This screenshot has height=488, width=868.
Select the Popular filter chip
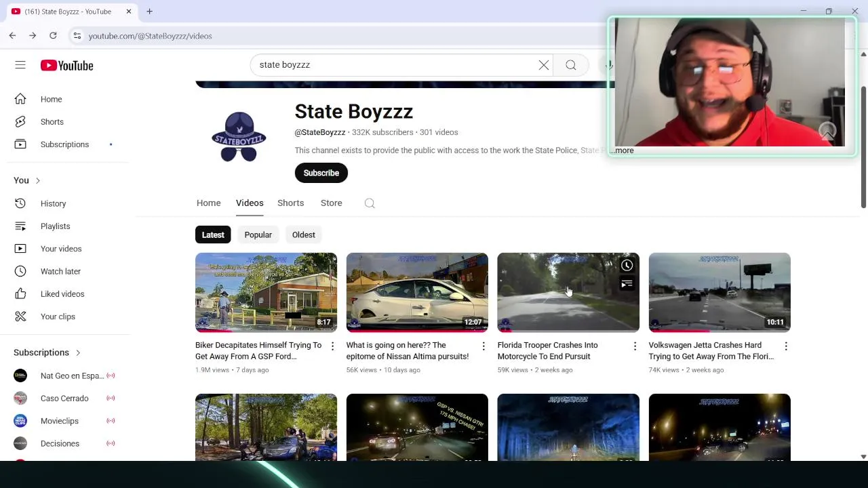(x=258, y=235)
